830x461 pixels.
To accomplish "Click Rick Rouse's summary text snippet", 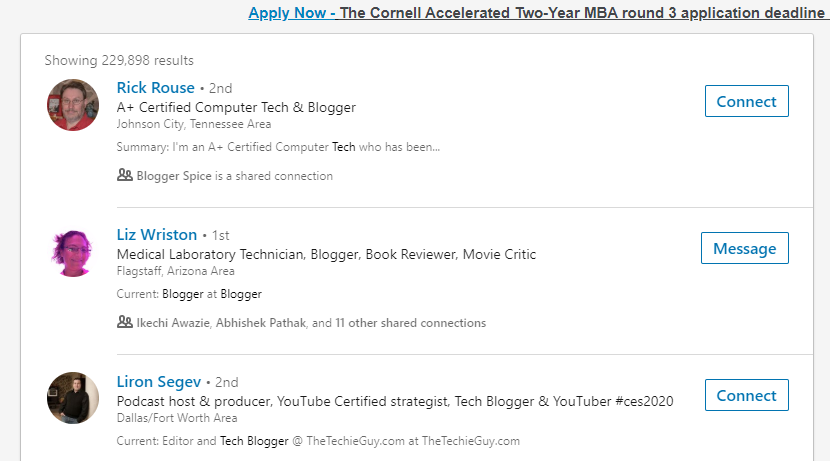I will click(278, 147).
